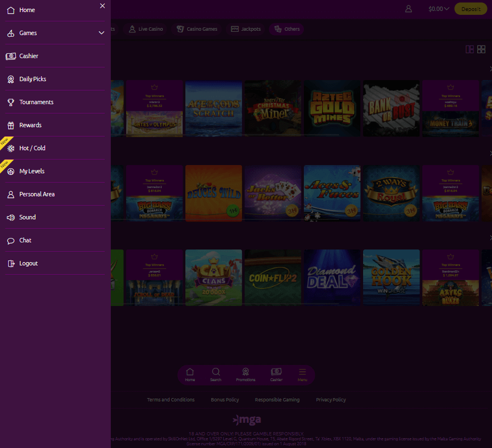Open Age of the Gods Scratch game

tap(214, 108)
